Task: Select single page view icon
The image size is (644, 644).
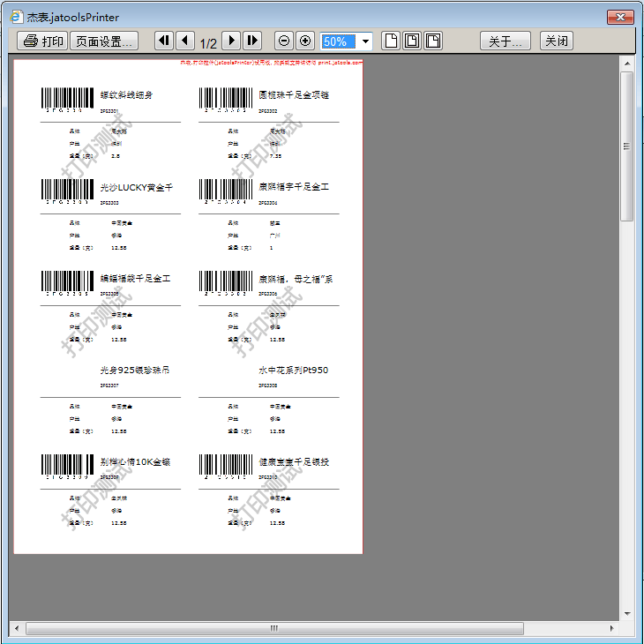Action: pyautogui.click(x=391, y=41)
